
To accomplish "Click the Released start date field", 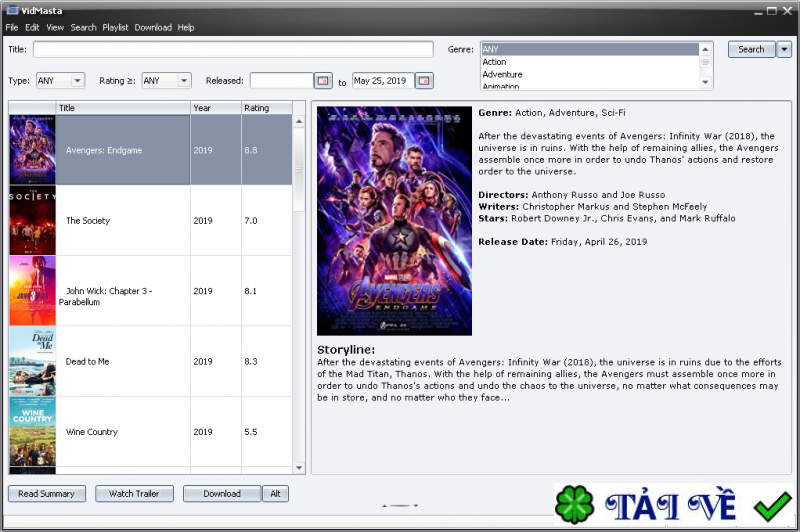I will 281,81.
